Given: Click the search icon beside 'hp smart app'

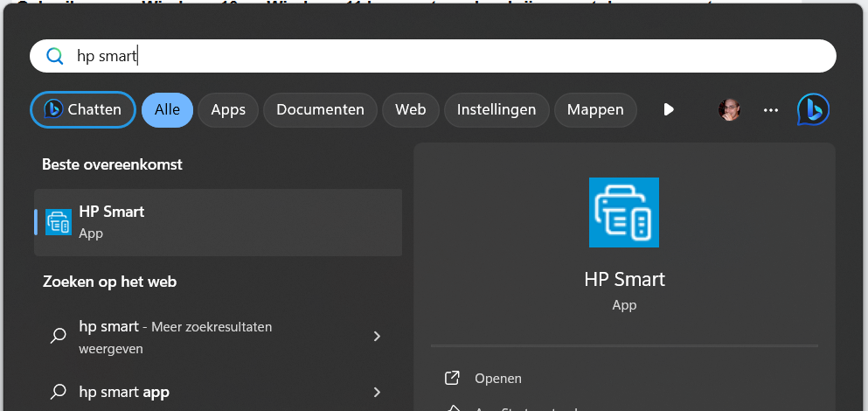Looking at the screenshot, I should 58,392.
